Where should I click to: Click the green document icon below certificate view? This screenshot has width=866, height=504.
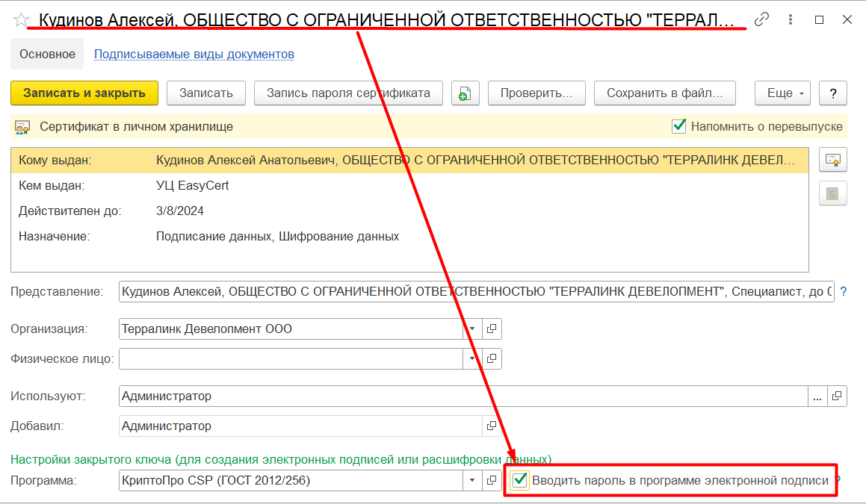[x=833, y=194]
